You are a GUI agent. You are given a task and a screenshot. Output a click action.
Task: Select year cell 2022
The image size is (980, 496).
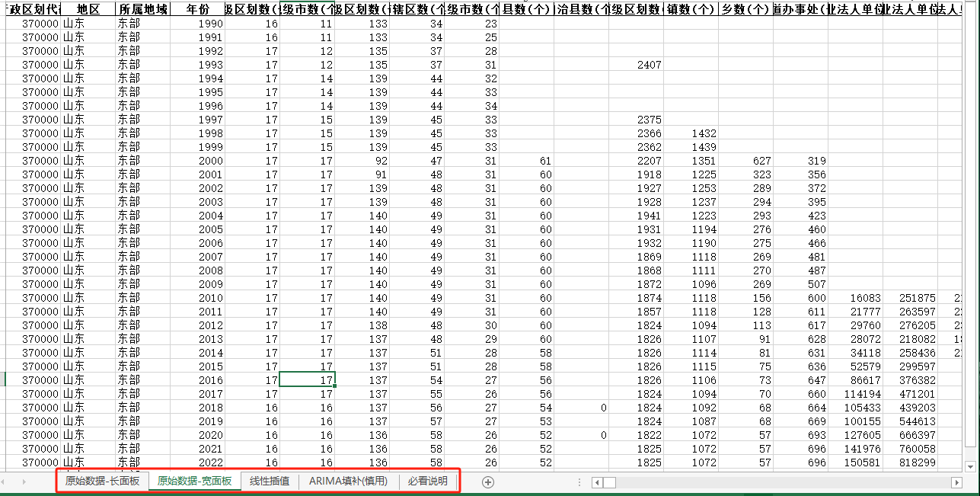coord(197,462)
